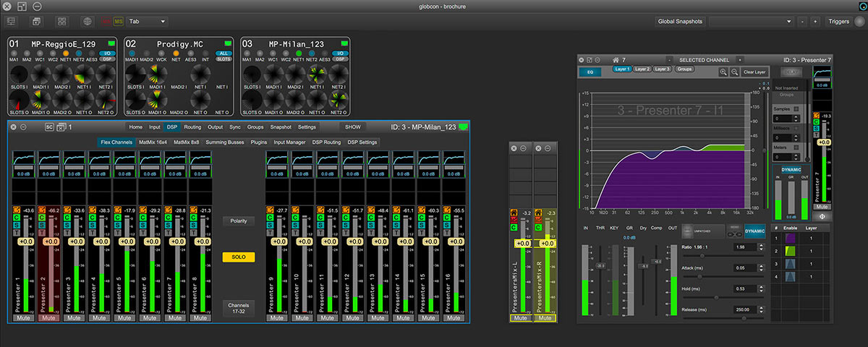Open the MatMix 16x4 tab
Viewport: 868px width, 347px height.
(153, 142)
